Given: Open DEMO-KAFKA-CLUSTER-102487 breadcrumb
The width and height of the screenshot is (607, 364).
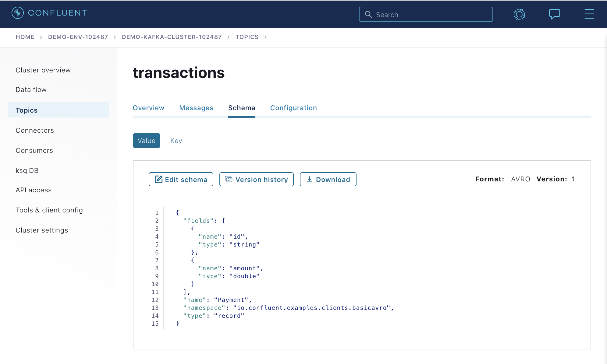Looking at the screenshot, I should [172, 37].
